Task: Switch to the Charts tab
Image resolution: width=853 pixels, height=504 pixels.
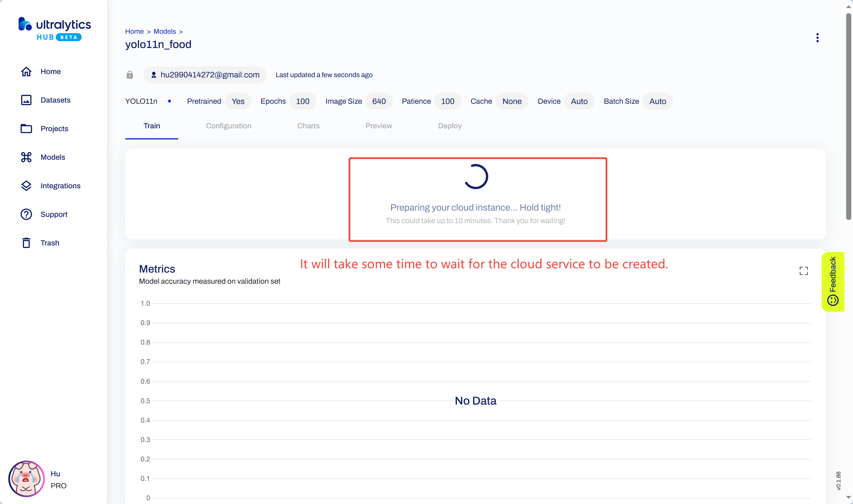Action: point(308,126)
